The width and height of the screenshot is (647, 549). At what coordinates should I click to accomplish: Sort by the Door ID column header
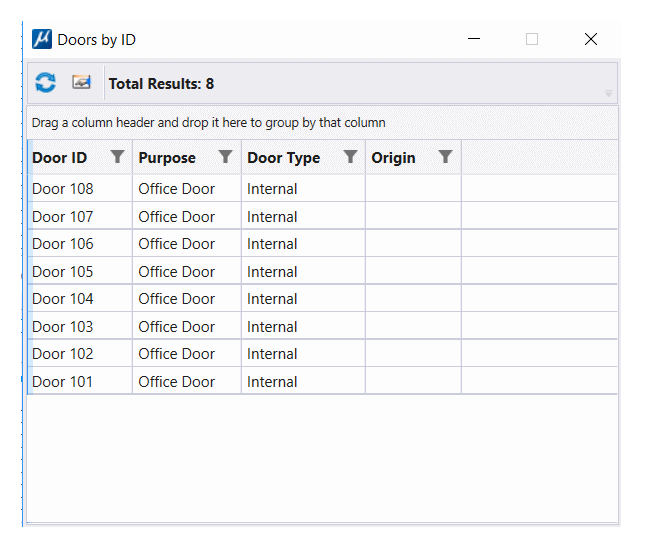[60, 158]
